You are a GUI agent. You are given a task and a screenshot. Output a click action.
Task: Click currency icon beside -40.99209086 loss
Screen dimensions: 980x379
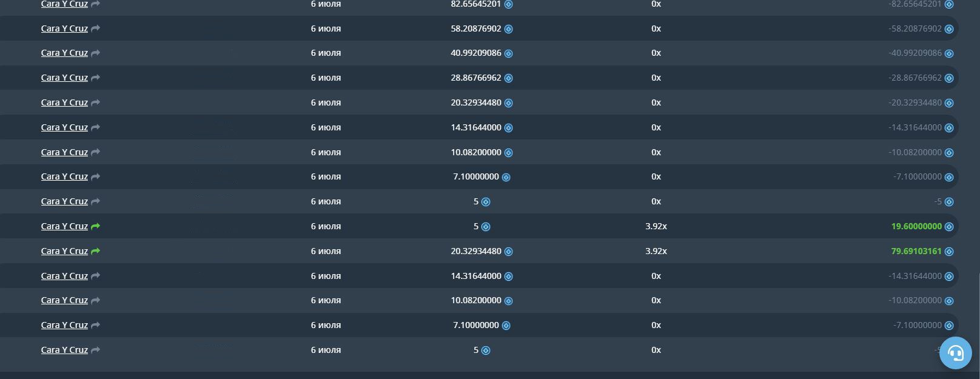(949, 53)
